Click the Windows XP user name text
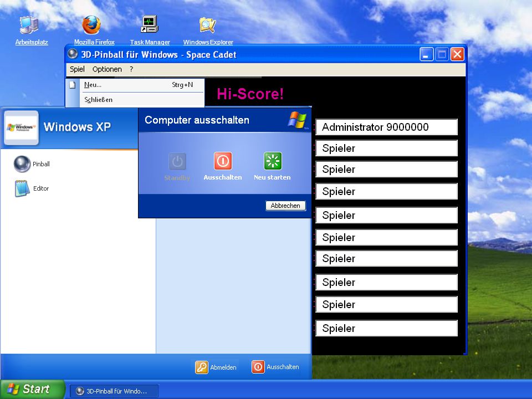Image resolution: width=532 pixels, height=399 pixels. click(x=78, y=127)
